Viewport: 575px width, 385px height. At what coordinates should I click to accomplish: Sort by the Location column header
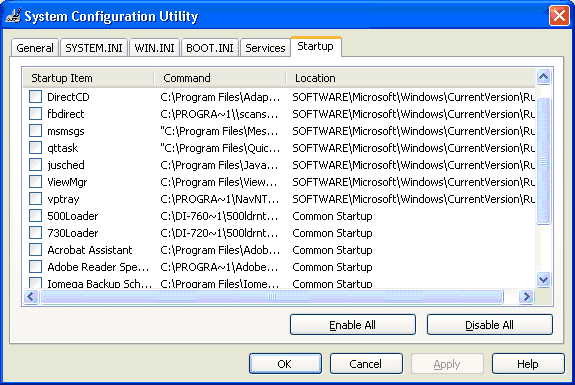coord(411,78)
